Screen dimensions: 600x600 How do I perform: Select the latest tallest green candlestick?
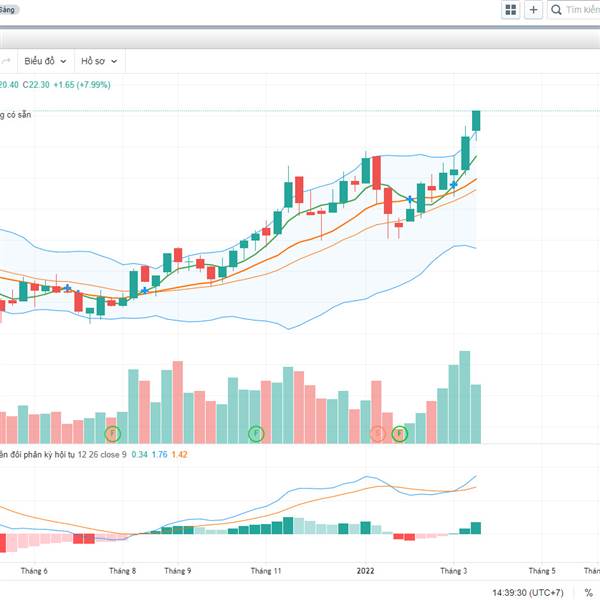(x=476, y=121)
